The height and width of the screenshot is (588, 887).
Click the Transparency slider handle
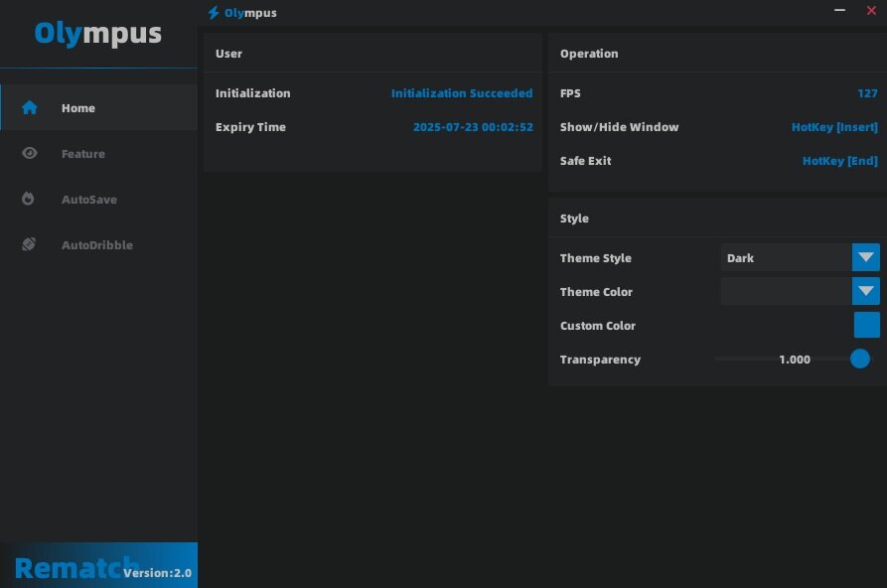coord(860,359)
